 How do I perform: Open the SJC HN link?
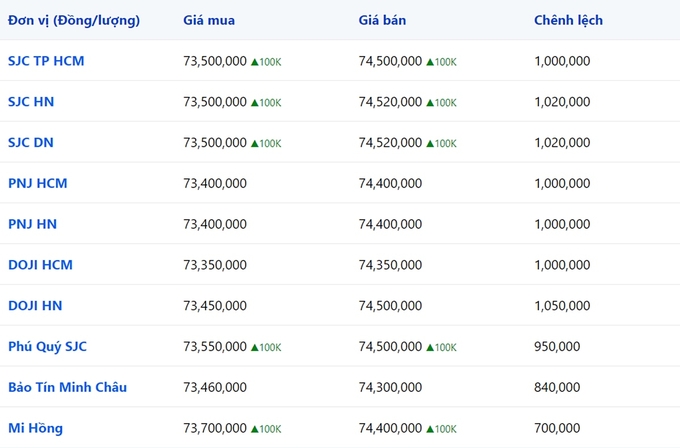(x=31, y=101)
